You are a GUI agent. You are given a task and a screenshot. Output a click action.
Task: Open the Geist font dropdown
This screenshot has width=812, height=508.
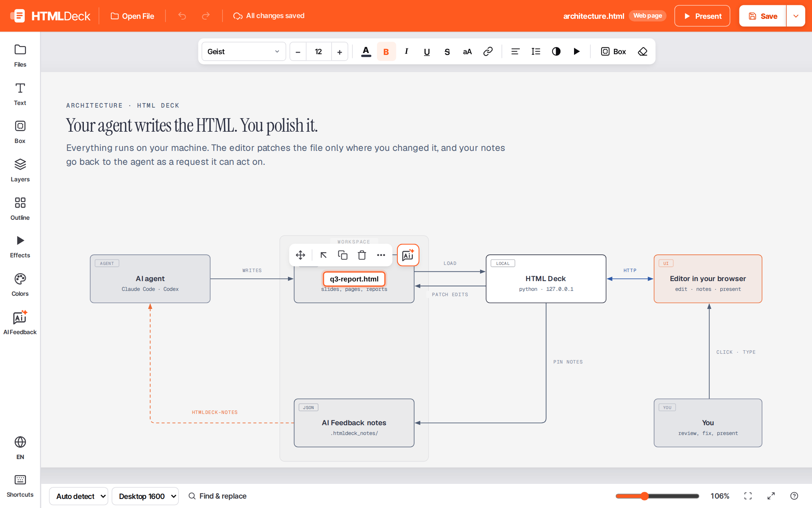[x=244, y=52]
